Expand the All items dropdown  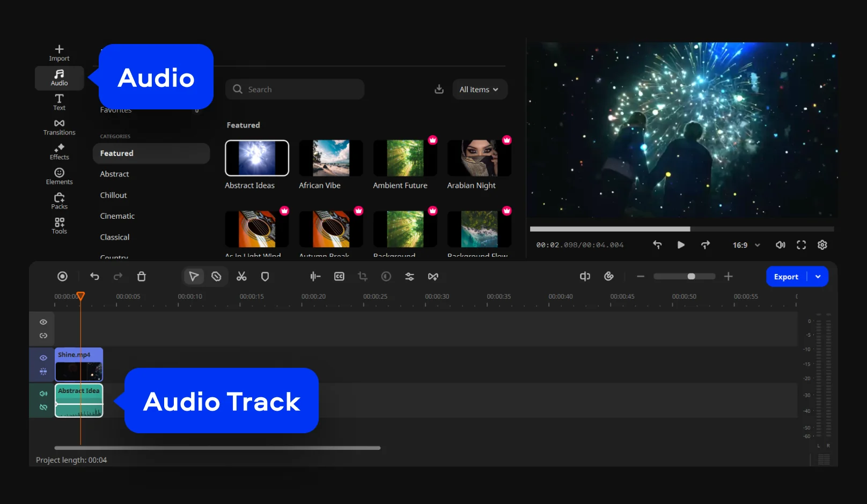(479, 90)
